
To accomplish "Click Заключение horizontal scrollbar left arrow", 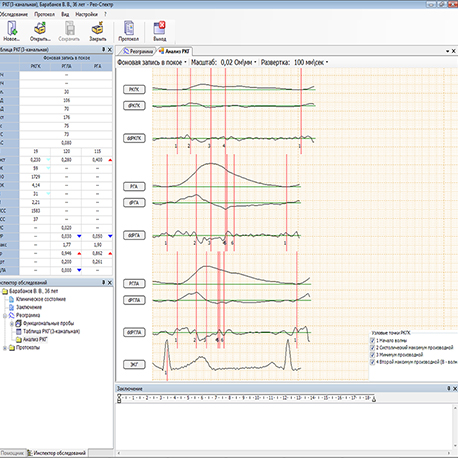I will pos(119,453).
